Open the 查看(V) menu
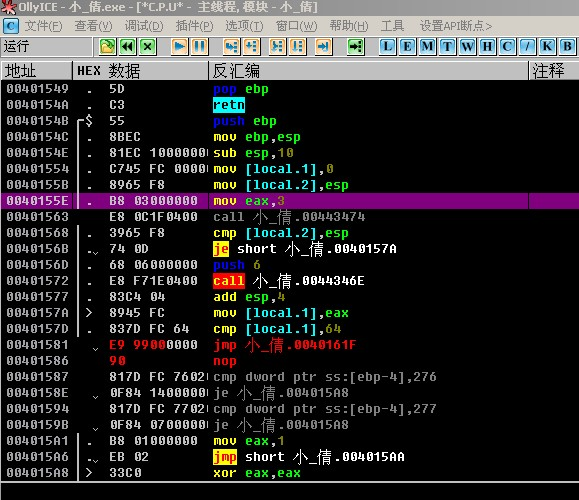The width and height of the screenshot is (579, 500). click(93, 26)
